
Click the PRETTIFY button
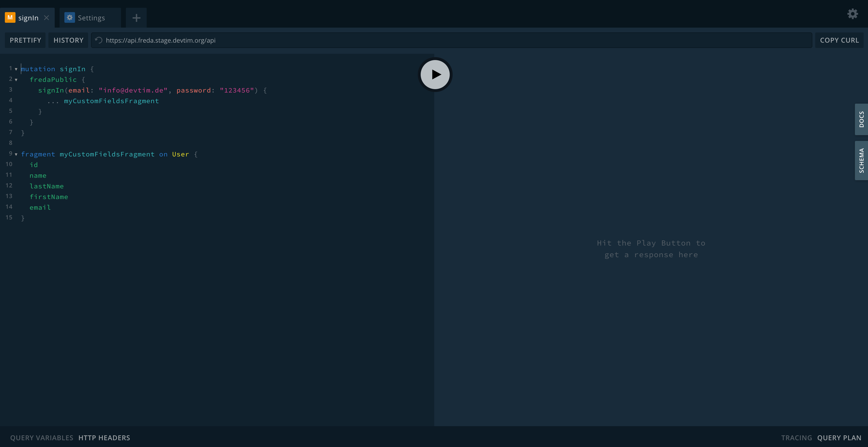click(25, 40)
